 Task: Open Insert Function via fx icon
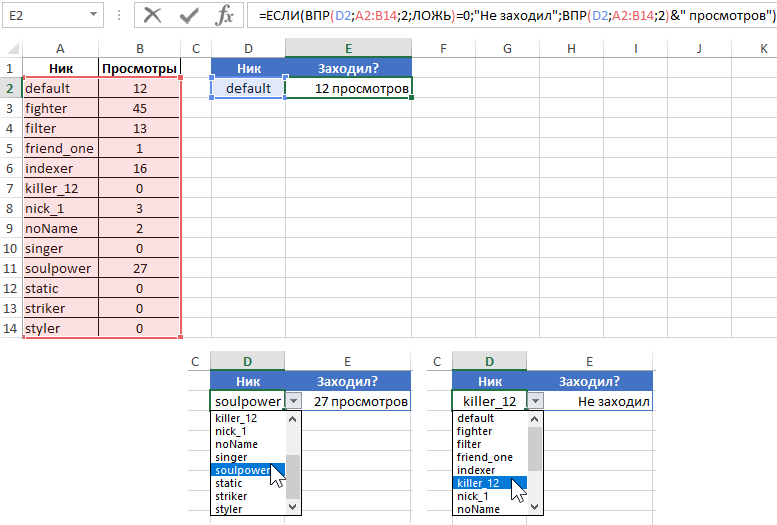click(226, 16)
